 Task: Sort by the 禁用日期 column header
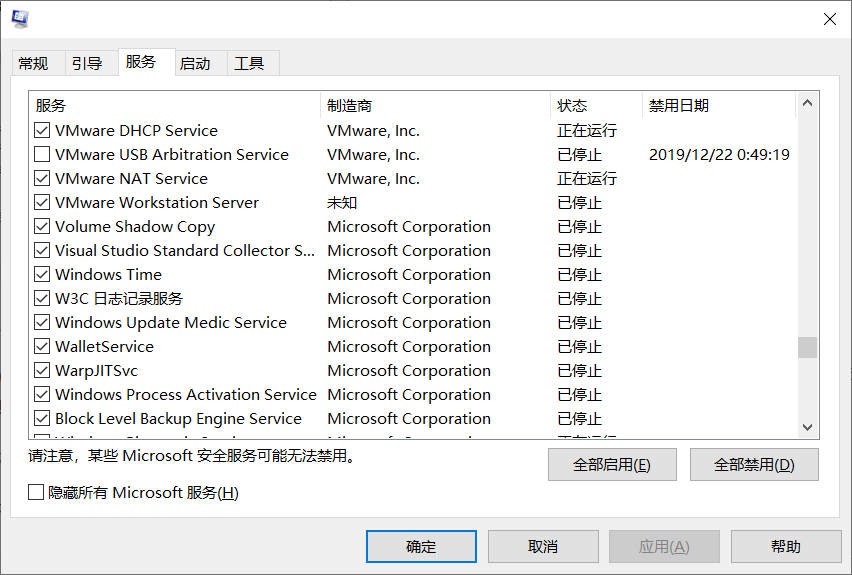pyautogui.click(x=719, y=105)
